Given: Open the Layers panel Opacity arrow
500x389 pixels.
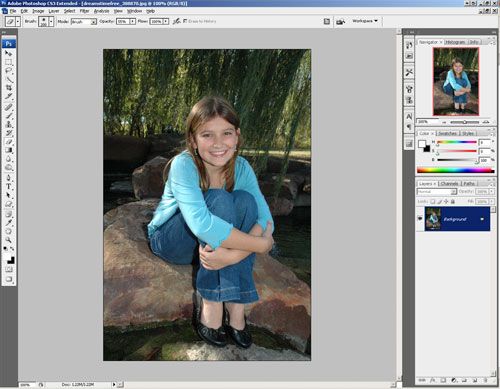Looking at the screenshot, I should pos(491,192).
